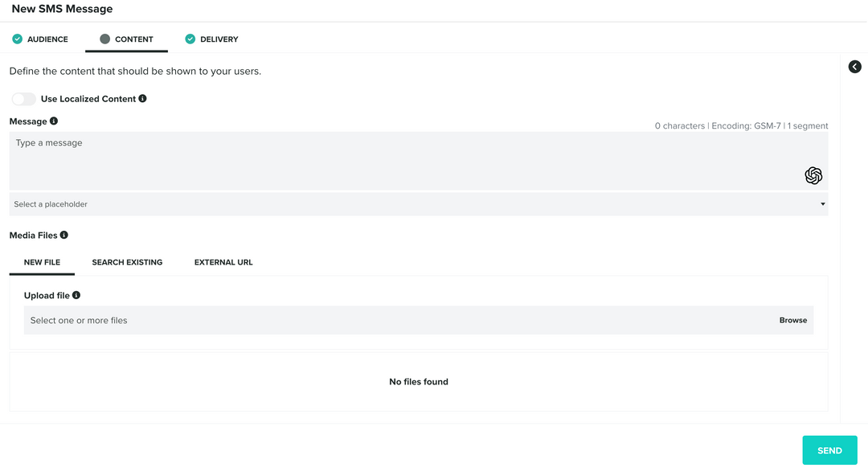The height and width of the screenshot is (472, 868).
Task: Click the dark circle indicator on the Content step
Action: point(104,38)
